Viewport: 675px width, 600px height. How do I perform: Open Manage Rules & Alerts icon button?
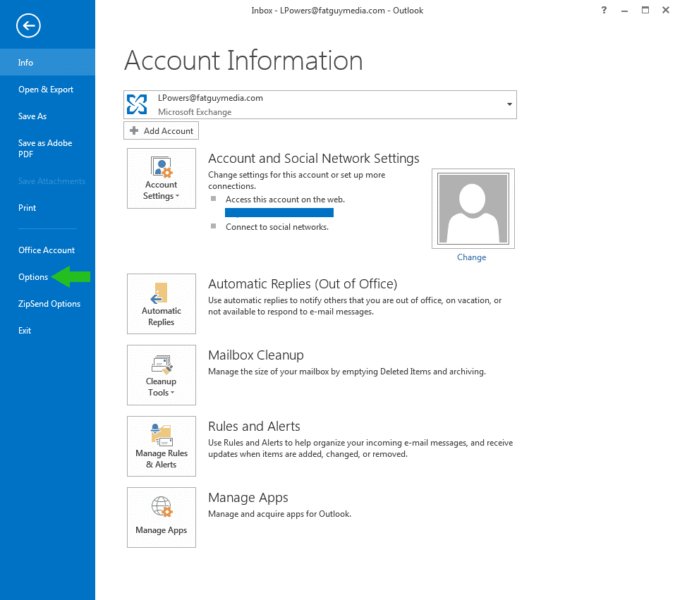click(x=161, y=446)
